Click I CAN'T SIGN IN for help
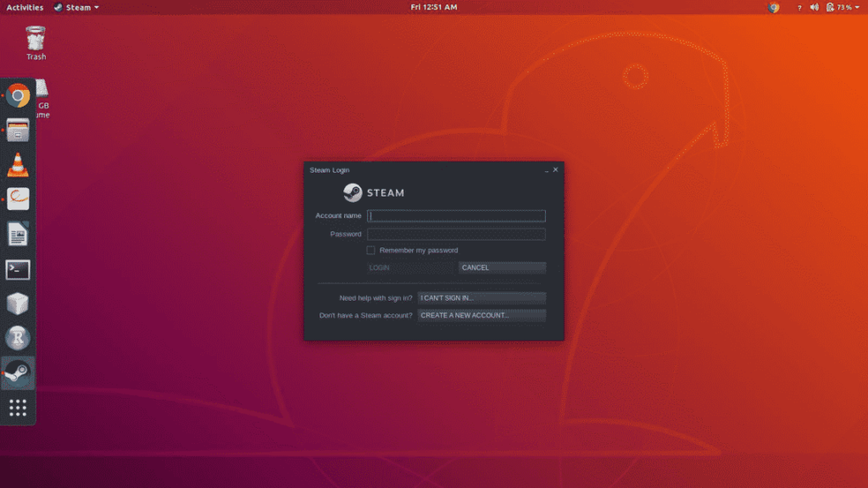This screenshot has height=488, width=868. [x=481, y=297]
